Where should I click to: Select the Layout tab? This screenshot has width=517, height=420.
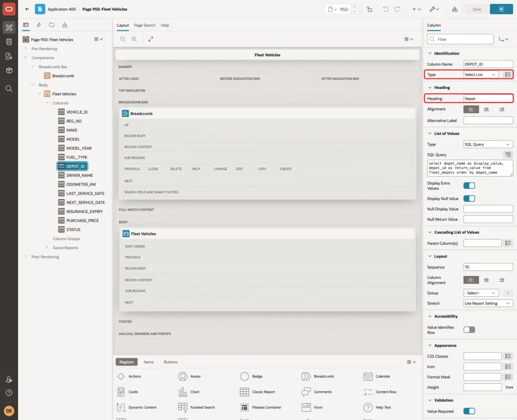click(123, 25)
